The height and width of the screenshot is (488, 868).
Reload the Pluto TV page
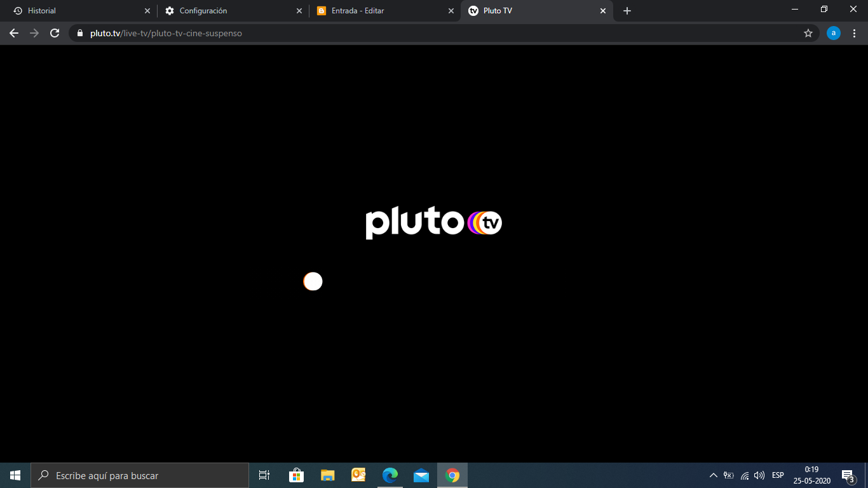click(55, 33)
